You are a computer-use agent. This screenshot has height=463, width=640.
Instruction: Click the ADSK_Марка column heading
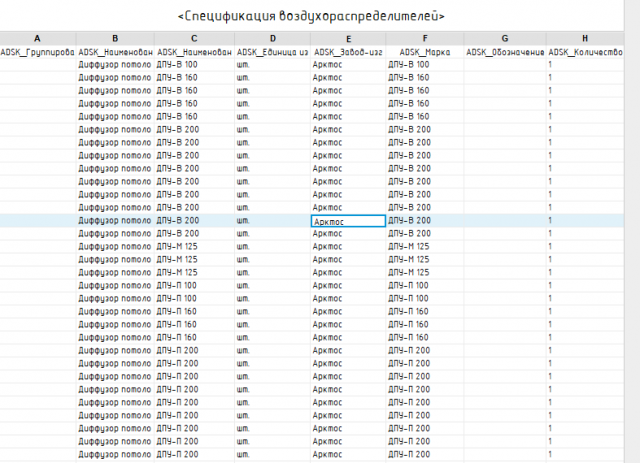click(424, 51)
